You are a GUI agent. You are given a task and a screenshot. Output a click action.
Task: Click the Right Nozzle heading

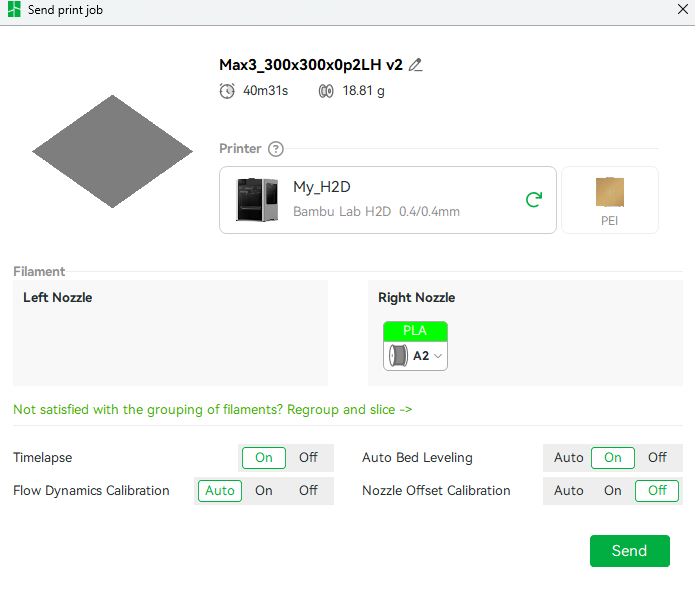[417, 297]
